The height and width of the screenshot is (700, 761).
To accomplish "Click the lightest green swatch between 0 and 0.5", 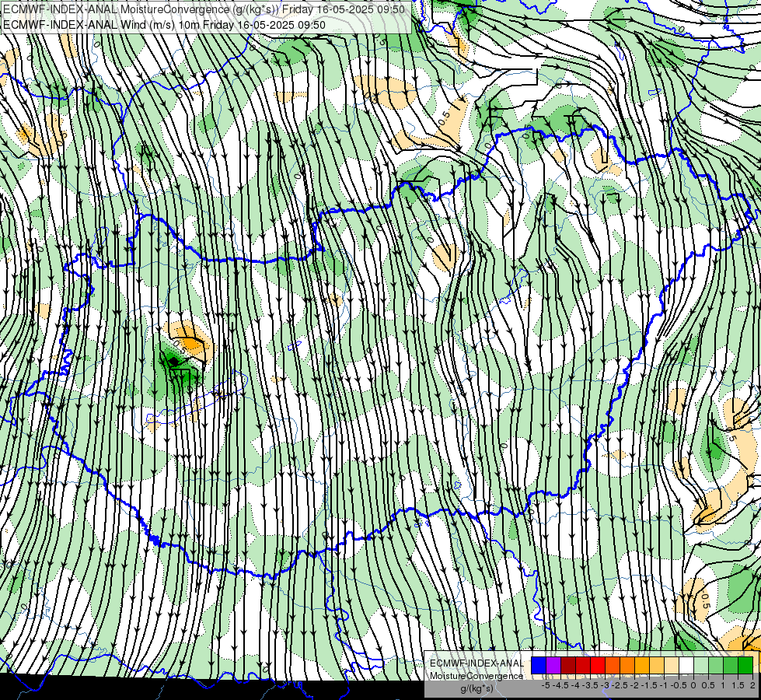I will 701,666.
